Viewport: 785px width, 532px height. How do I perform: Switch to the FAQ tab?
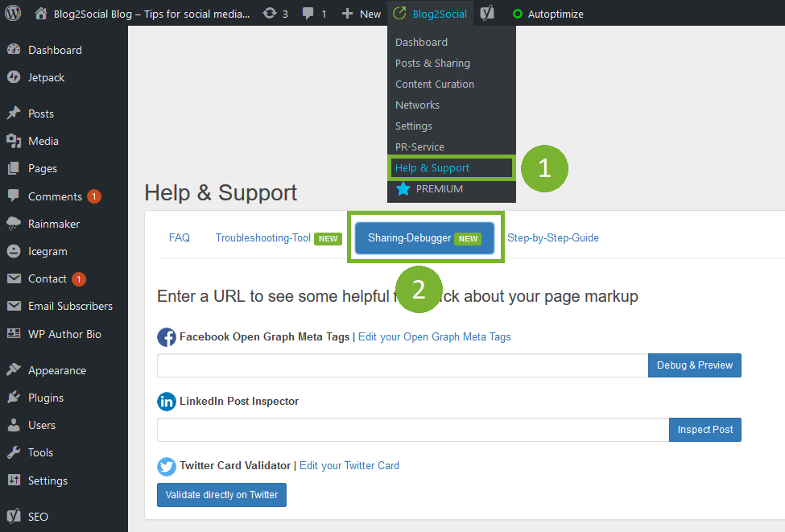[180, 237]
